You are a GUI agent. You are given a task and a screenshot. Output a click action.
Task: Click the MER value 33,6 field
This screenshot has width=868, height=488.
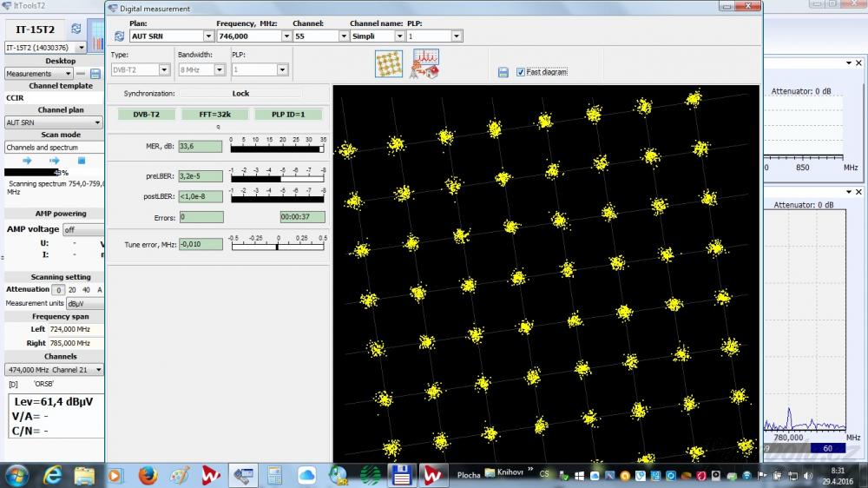(x=201, y=146)
